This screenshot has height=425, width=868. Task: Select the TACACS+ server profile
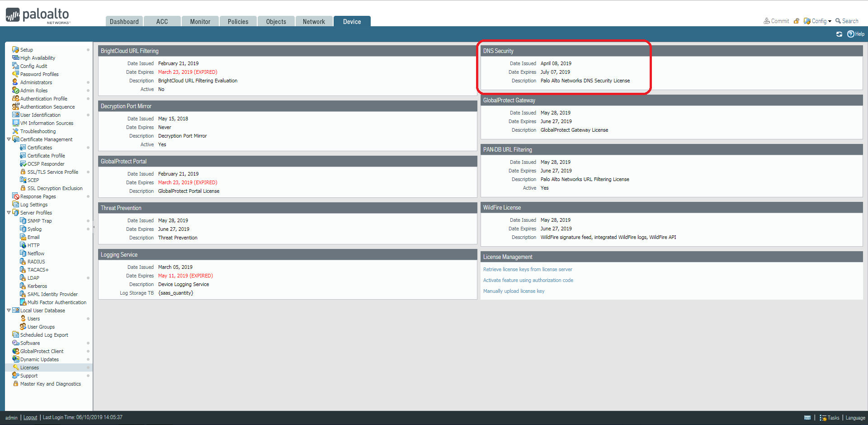pyautogui.click(x=38, y=270)
